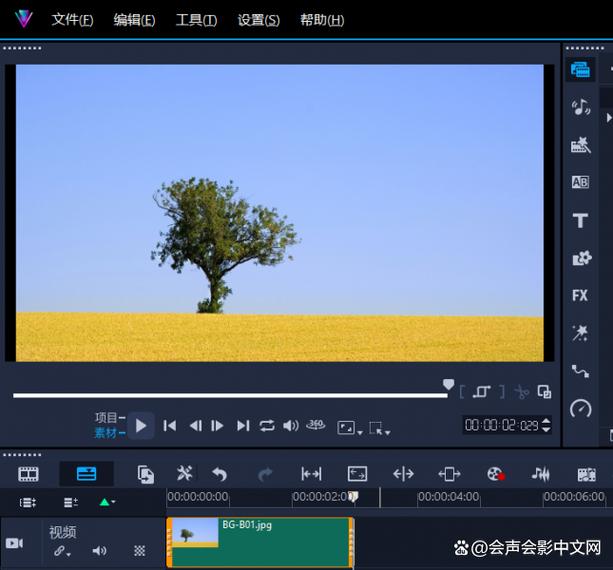Open the FX filter library
Screen dimensions: 613x570
[x=580, y=295]
